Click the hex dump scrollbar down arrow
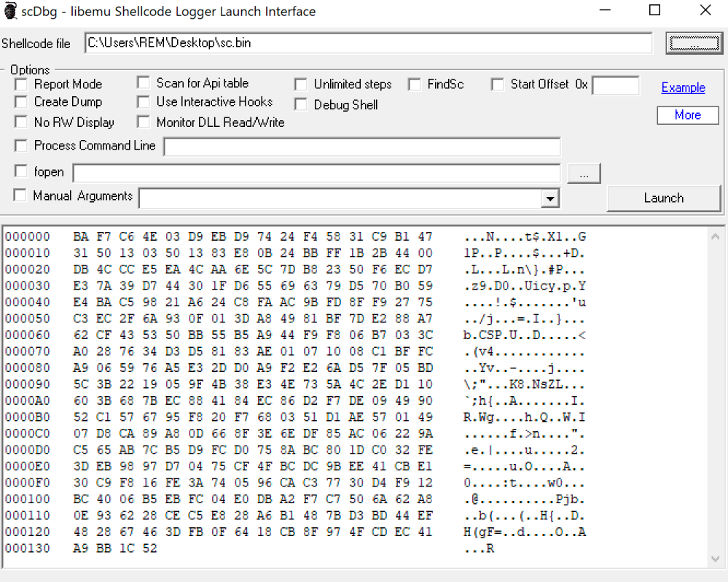Viewport: 728px width, 582px height. click(716, 559)
